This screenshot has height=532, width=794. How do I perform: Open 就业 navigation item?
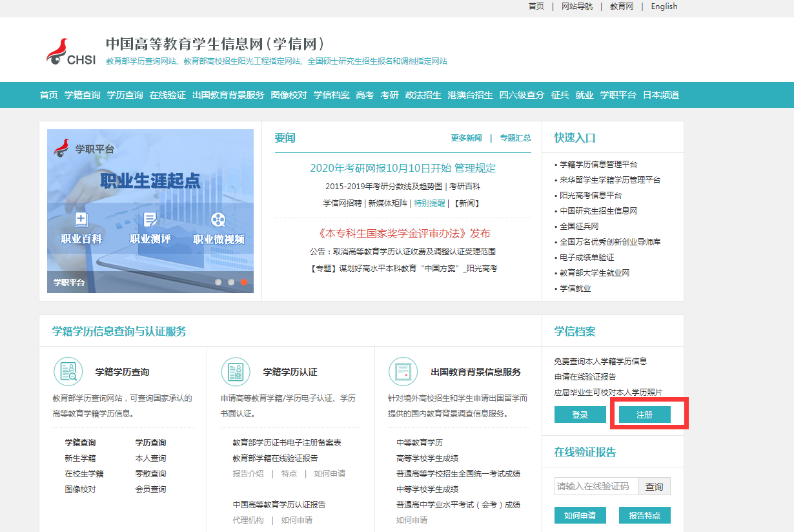585,95
